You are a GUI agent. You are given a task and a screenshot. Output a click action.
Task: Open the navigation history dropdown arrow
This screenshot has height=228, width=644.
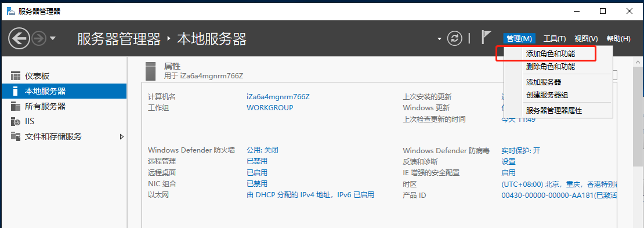point(53,39)
